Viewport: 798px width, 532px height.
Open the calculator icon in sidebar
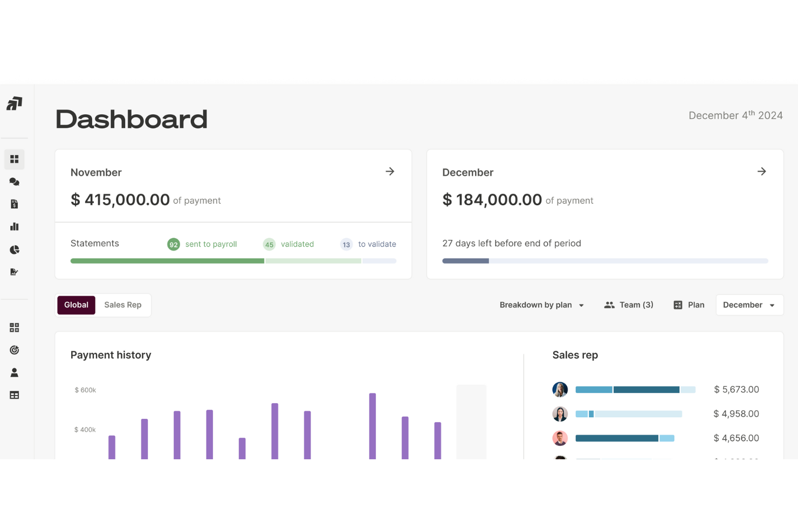tap(15, 328)
